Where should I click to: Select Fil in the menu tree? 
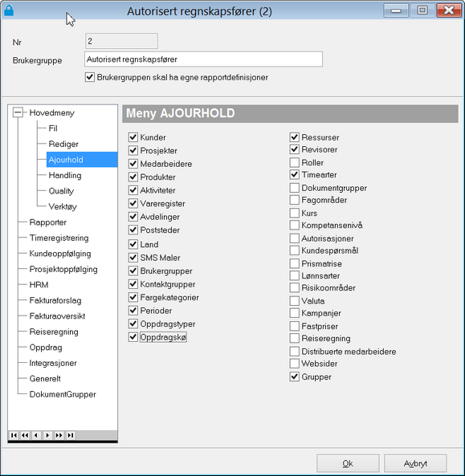(x=53, y=128)
